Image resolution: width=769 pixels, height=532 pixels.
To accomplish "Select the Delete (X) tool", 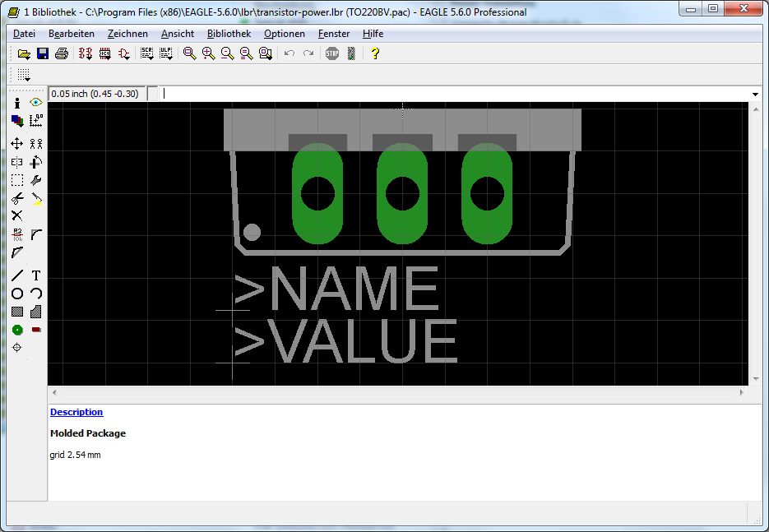I will click(17, 215).
